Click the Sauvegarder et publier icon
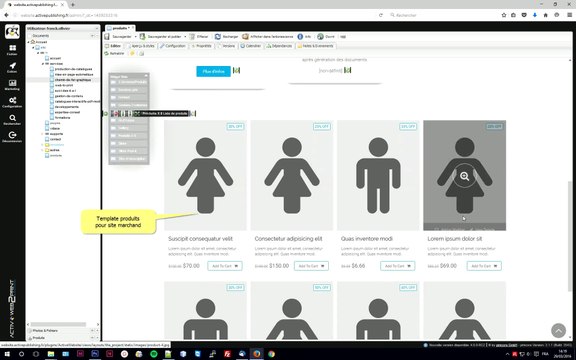576x360 pixels. tap(143, 37)
